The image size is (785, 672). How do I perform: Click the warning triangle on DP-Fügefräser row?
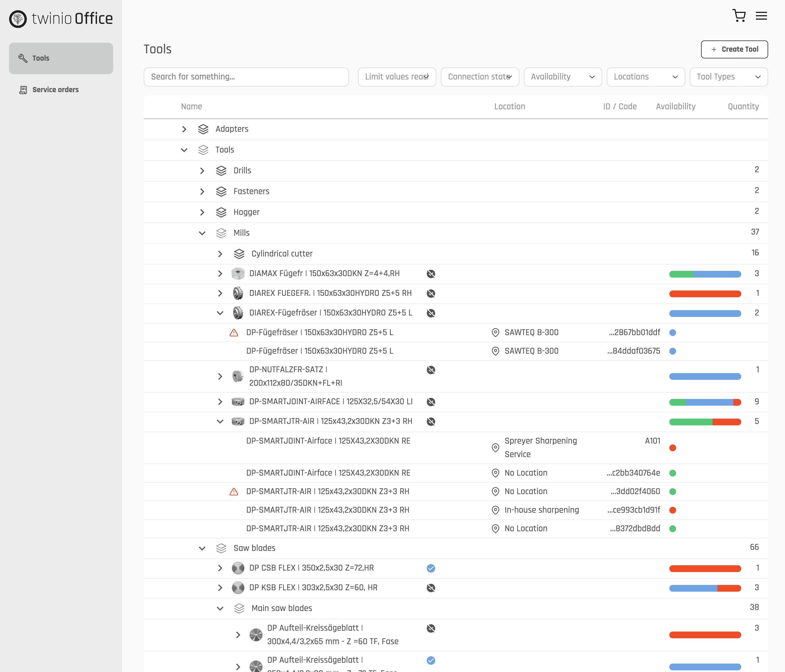coord(234,332)
